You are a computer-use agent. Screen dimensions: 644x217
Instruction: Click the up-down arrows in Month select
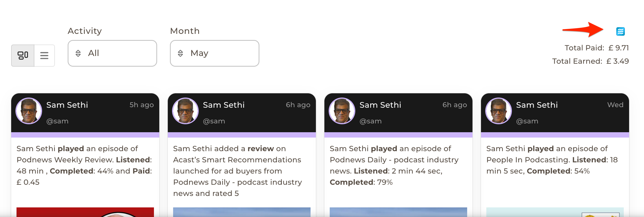[180, 53]
